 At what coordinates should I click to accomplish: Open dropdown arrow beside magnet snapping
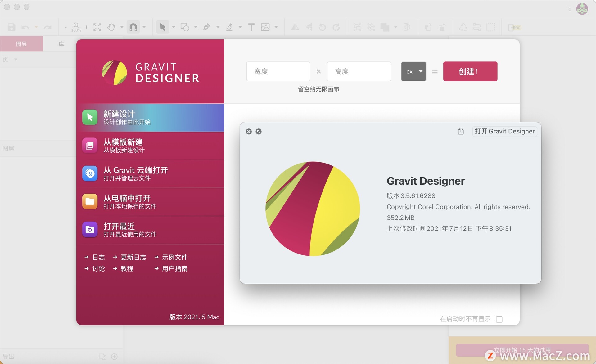(x=144, y=27)
